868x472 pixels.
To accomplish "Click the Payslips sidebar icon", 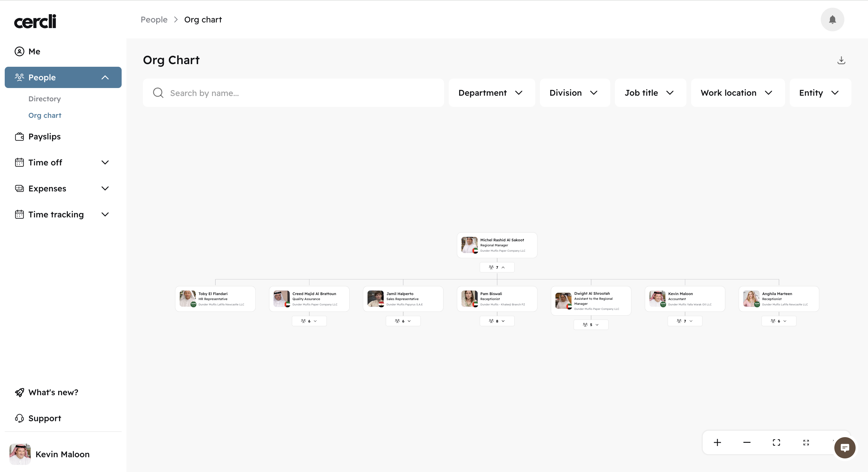I will [x=19, y=136].
